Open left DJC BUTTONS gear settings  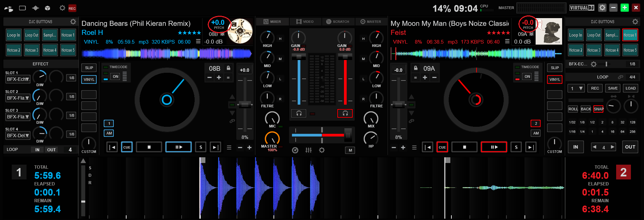click(x=73, y=21)
